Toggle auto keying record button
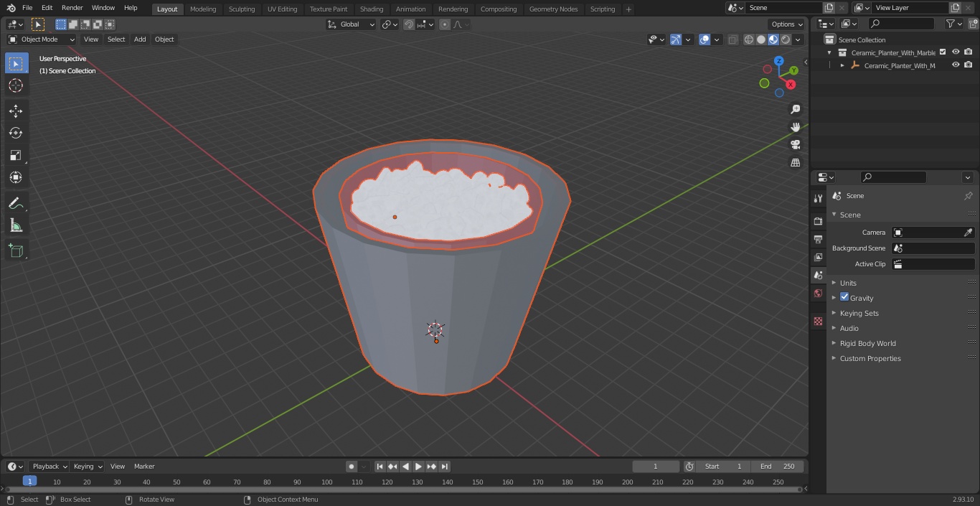Screen dimensions: 980x506 tap(352, 467)
